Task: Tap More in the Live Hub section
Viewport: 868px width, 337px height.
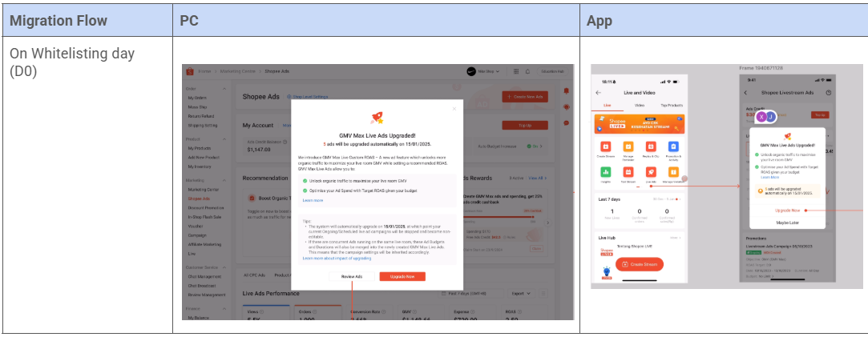Action: pos(675,238)
